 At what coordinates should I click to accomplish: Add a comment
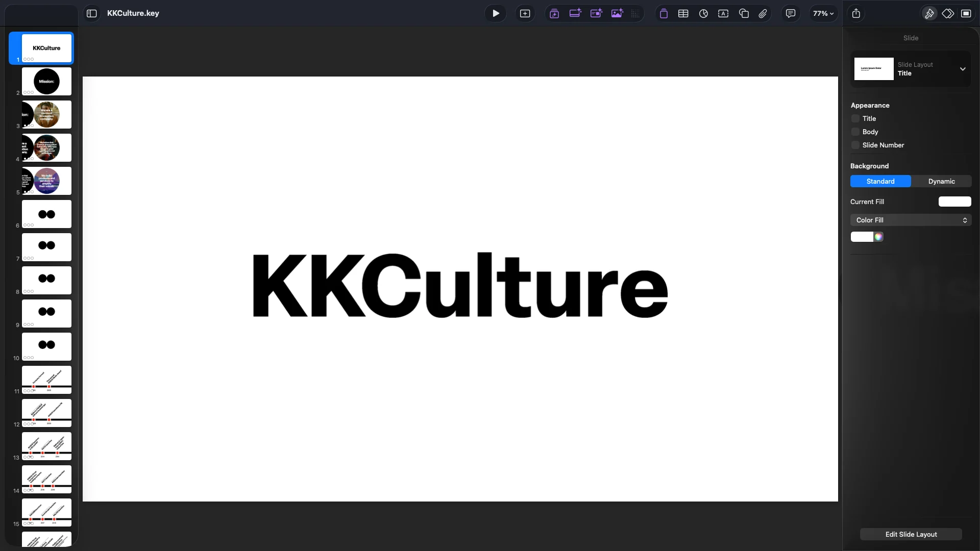(790, 14)
